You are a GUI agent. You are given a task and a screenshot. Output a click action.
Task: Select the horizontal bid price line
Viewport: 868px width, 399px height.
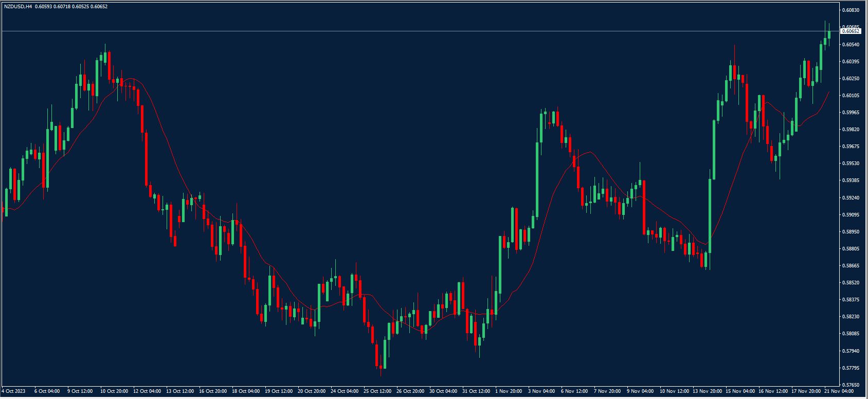point(420,31)
